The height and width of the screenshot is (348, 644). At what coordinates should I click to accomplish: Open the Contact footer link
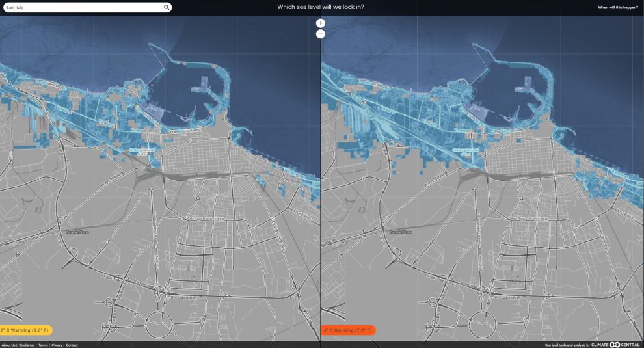72,345
